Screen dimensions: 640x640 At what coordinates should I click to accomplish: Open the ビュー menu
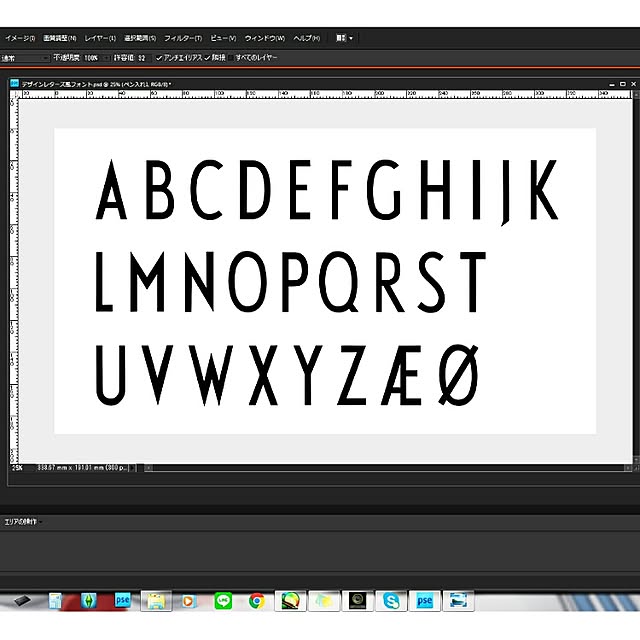pyautogui.click(x=223, y=38)
